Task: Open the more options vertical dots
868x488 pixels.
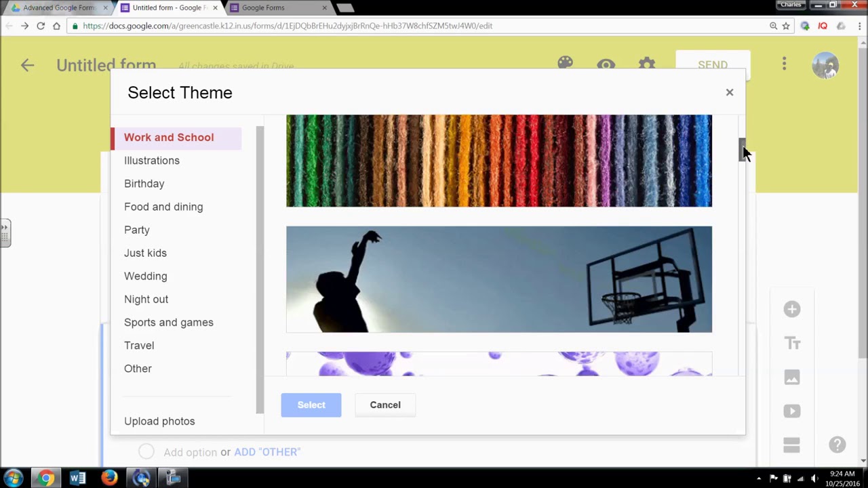Action: [784, 64]
